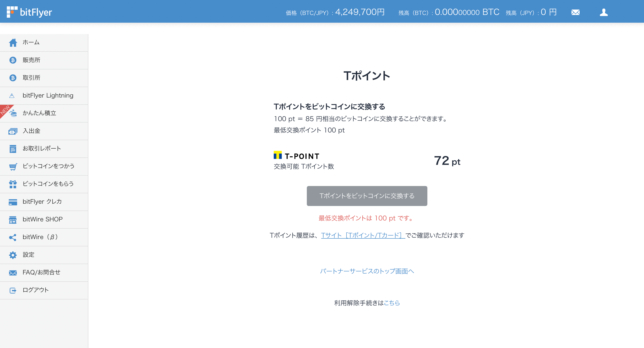Open 取引所 in the sidebar

44,78
